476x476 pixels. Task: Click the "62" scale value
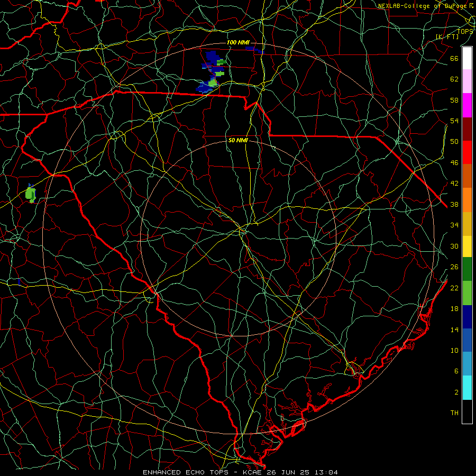pos(454,79)
